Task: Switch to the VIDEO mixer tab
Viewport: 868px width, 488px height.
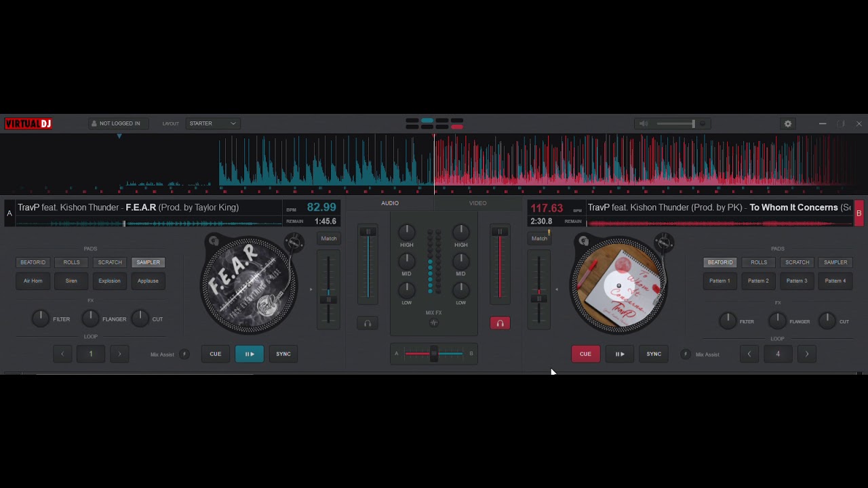Action: pos(478,203)
